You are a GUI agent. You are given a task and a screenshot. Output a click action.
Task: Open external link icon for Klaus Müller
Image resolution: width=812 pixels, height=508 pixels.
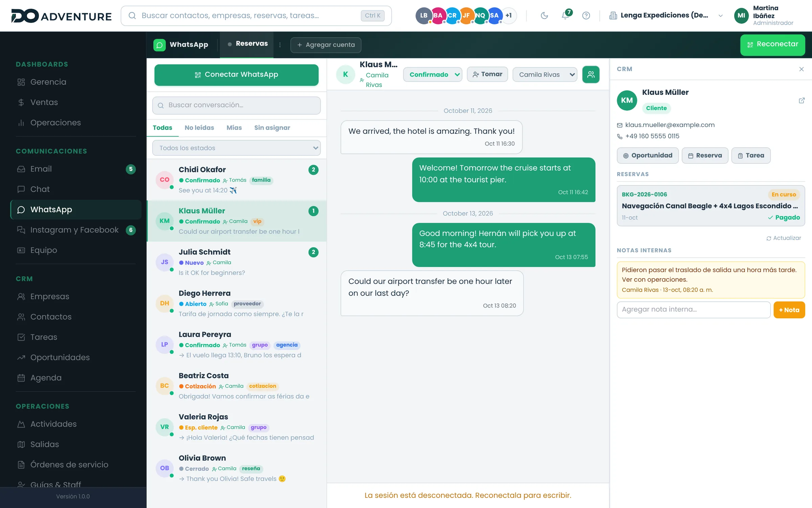[802, 101]
